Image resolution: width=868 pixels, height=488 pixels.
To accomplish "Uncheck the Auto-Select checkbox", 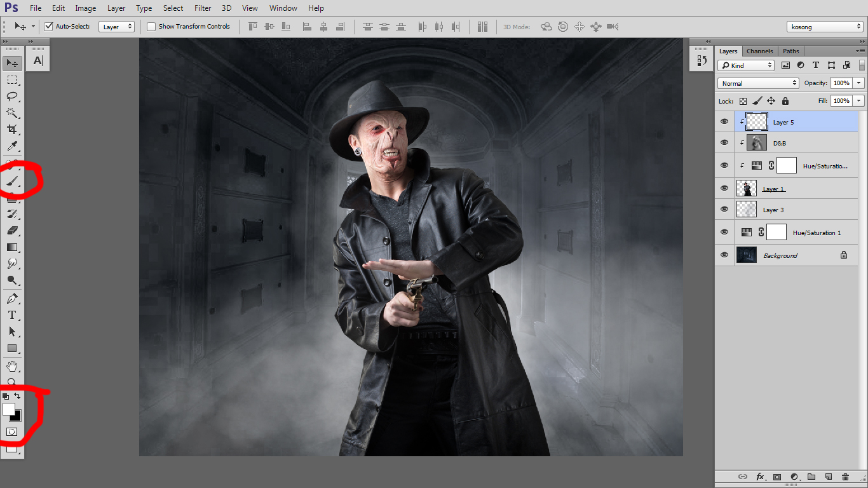I will 48,27.
